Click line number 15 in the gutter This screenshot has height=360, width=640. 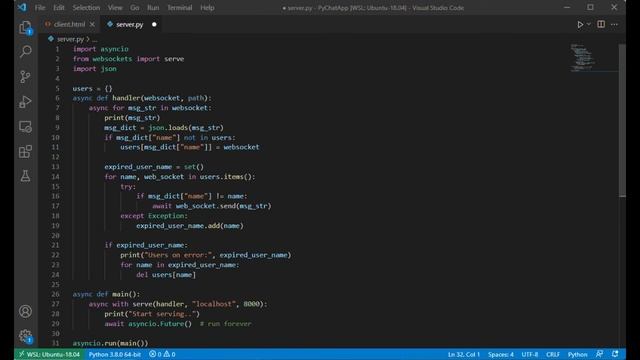point(56,187)
